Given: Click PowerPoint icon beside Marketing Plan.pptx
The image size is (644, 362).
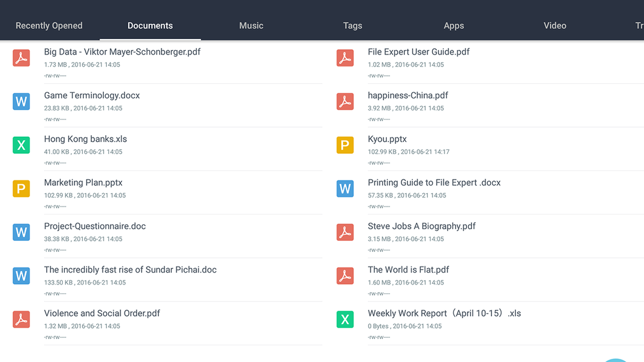Looking at the screenshot, I should [x=21, y=188].
